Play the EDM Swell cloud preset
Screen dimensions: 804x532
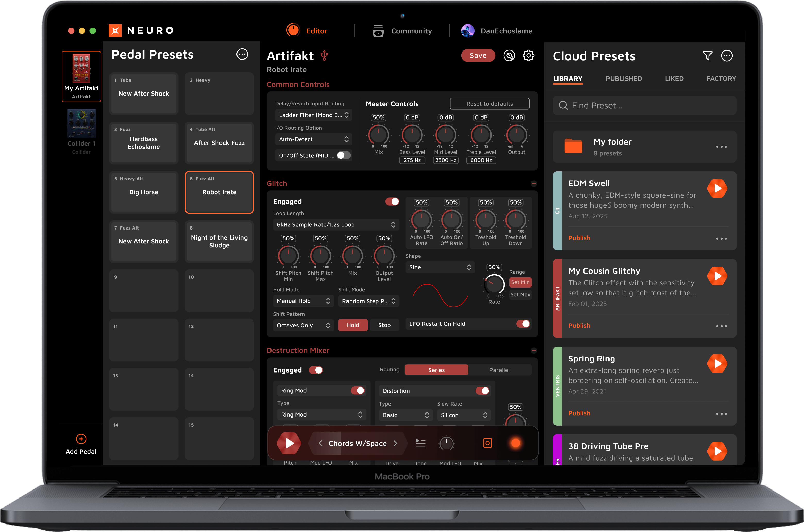(x=717, y=188)
